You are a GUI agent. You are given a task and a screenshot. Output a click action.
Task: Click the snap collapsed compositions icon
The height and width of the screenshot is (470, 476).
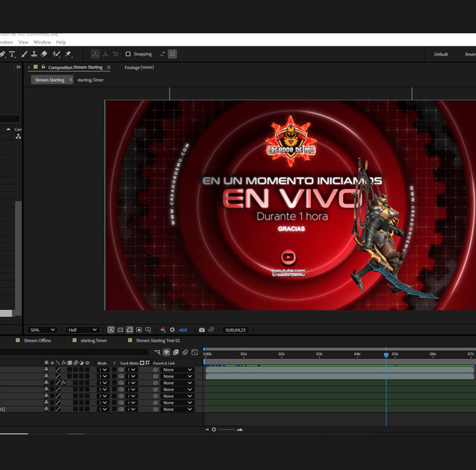tap(173, 54)
